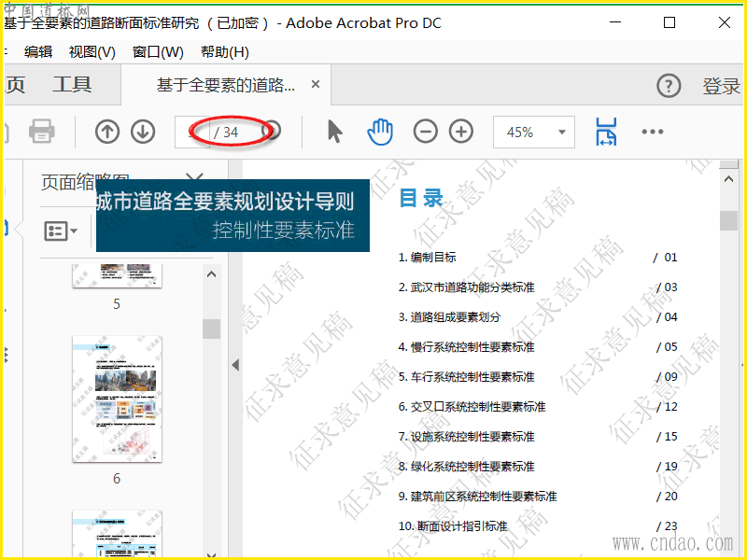Click contents entry 9. 建筑前区系统控制性要素标准
The height and width of the screenshot is (560, 747).
tap(477, 497)
